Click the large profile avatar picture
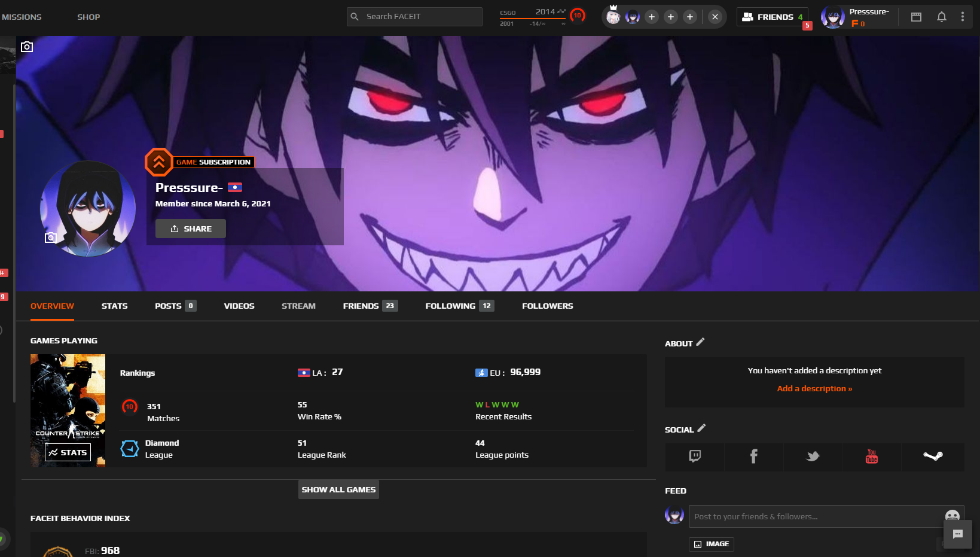The width and height of the screenshot is (980, 557). (x=88, y=208)
